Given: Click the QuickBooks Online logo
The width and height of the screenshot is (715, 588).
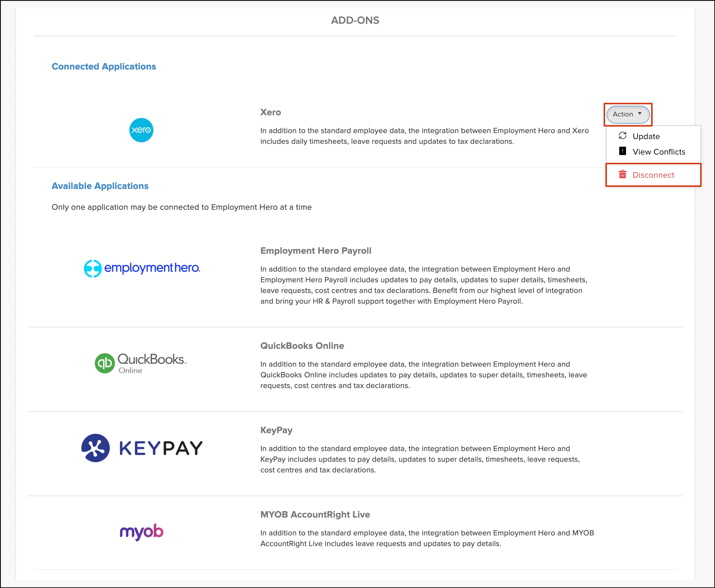Looking at the screenshot, I should coord(141,363).
